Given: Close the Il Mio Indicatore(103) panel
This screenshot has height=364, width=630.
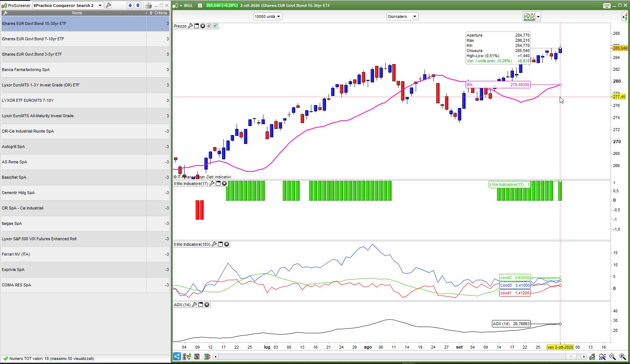Looking at the screenshot, I should coord(227,244).
